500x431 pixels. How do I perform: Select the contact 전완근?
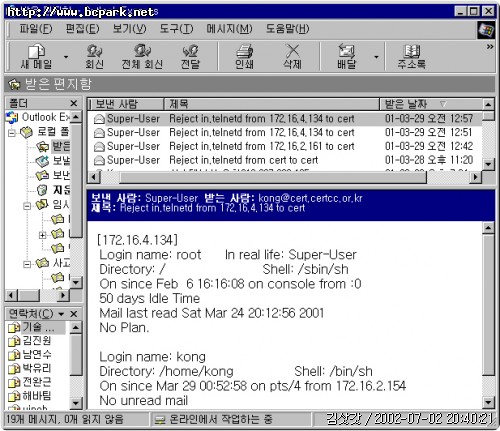point(29,382)
